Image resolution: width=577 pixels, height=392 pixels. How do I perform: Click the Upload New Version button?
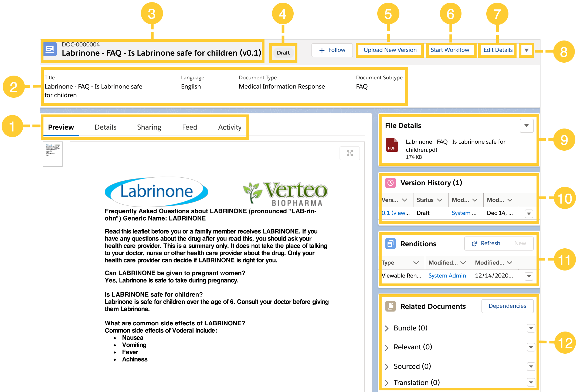390,50
